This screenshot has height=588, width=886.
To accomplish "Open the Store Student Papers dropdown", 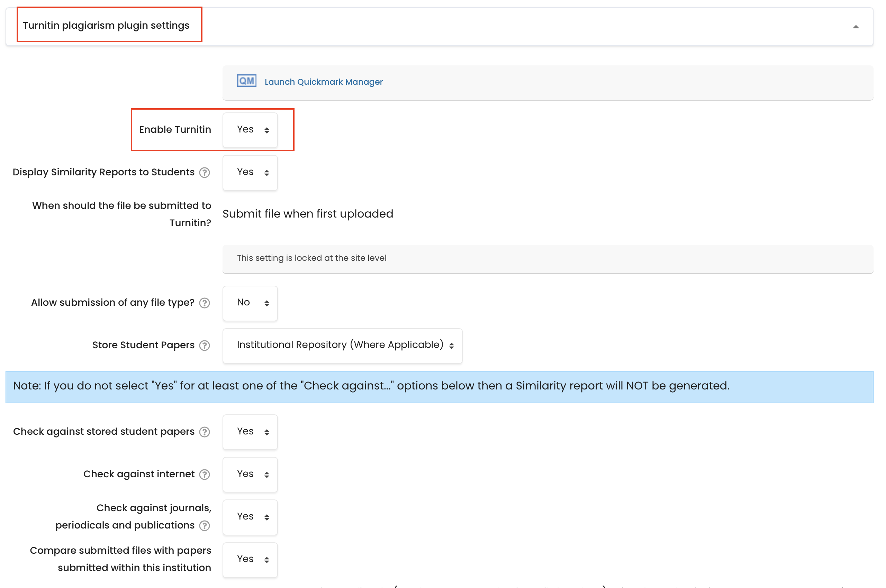I will pyautogui.click(x=342, y=346).
